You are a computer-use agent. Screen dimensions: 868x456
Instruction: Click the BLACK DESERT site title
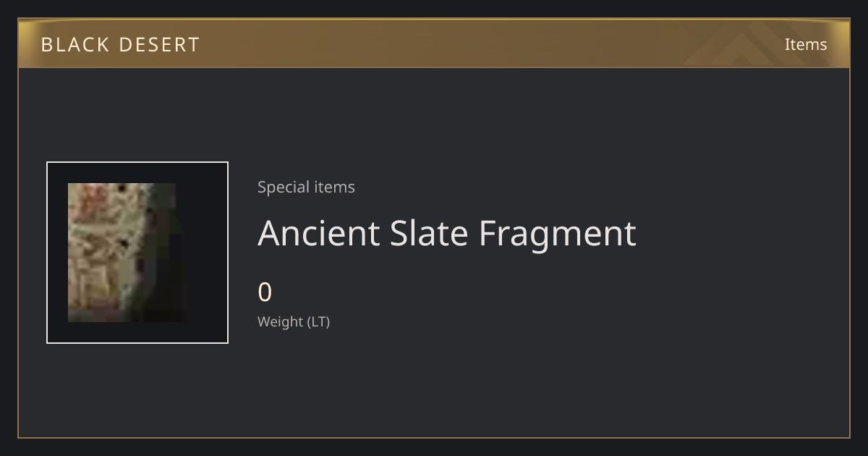[x=120, y=45]
